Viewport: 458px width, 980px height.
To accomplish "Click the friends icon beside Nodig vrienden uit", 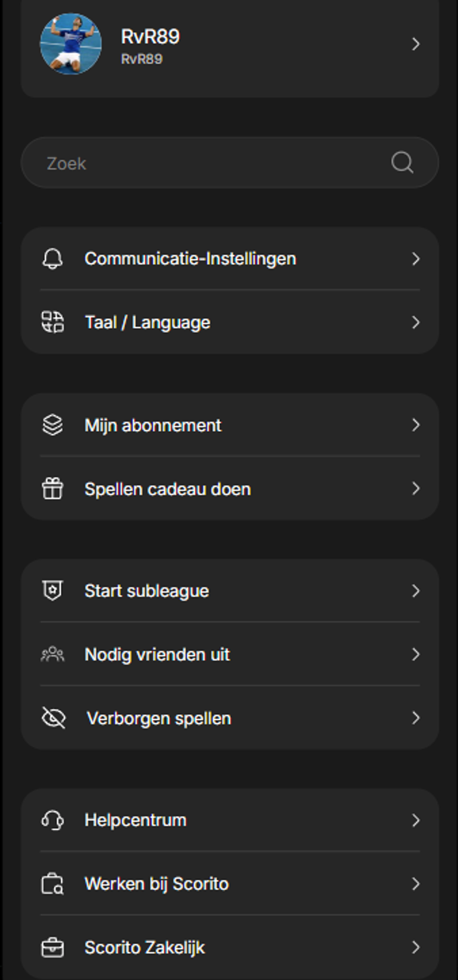I will (x=53, y=654).
